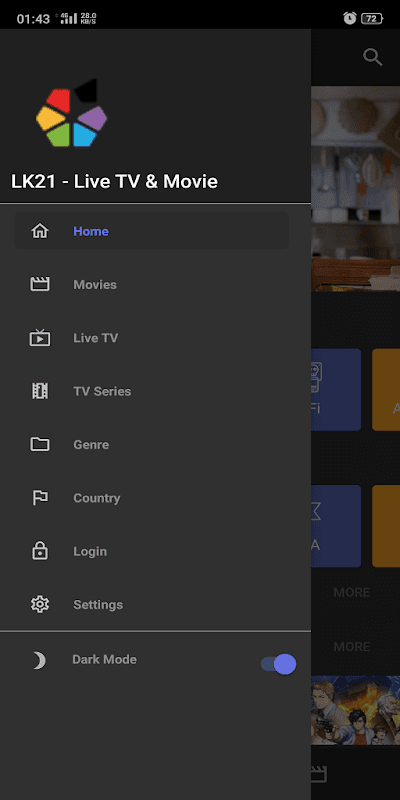Tap the second MORE link behind drawer

tap(352, 646)
